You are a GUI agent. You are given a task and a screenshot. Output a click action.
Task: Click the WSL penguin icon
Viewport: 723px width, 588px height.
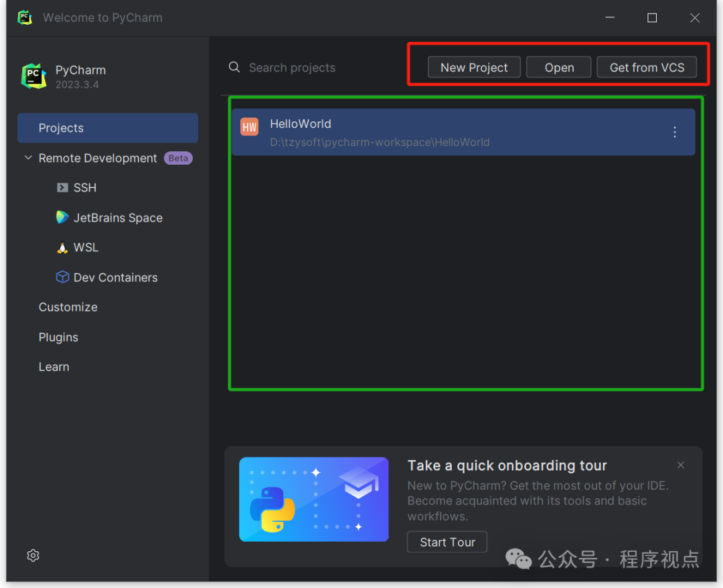pos(62,248)
